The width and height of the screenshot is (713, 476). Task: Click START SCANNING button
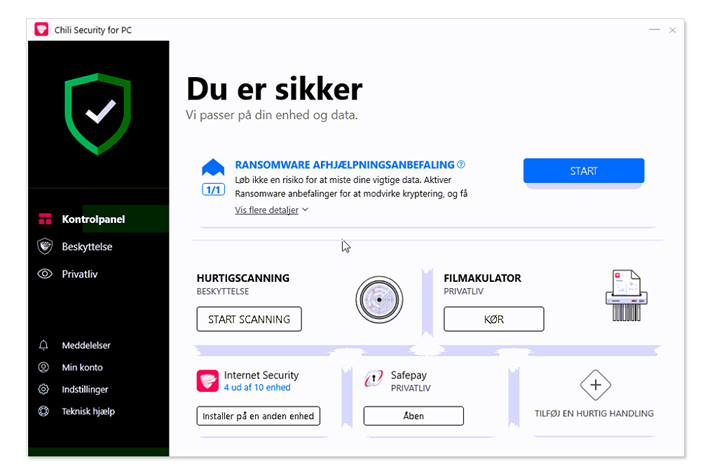(x=249, y=319)
